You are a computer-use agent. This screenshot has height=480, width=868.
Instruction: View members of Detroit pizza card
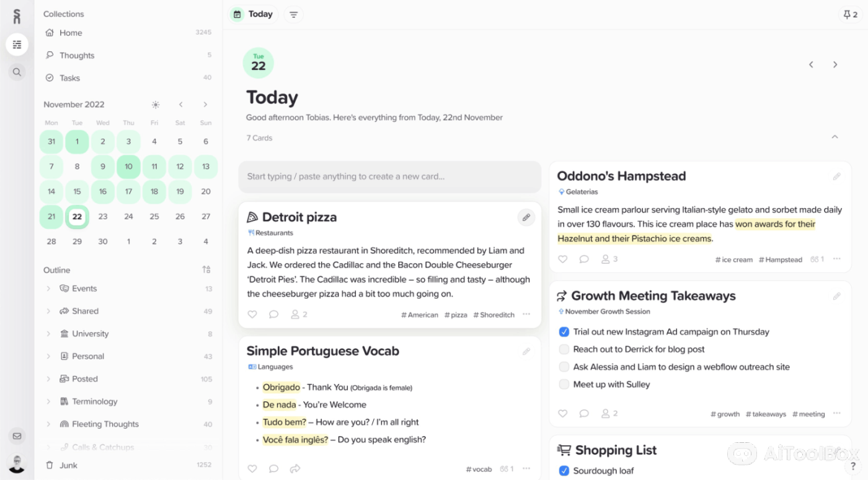click(299, 315)
